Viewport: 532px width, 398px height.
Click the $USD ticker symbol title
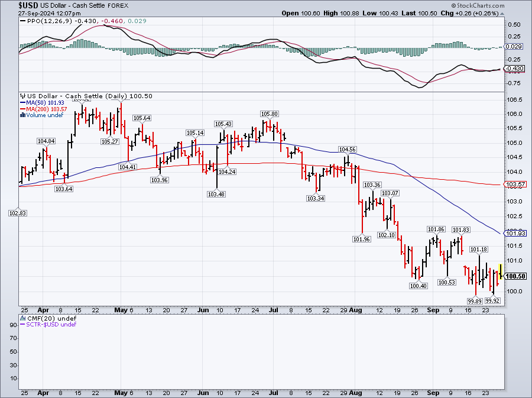coord(14,5)
